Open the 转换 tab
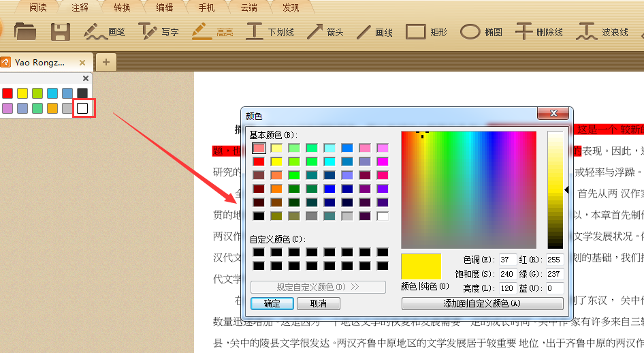This screenshot has width=644, height=353. [x=122, y=7]
